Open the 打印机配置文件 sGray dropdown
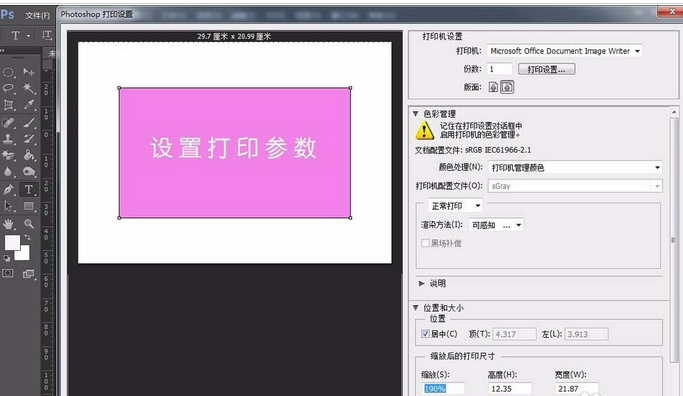Viewport: 683px width, 396px height. (575, 186)
